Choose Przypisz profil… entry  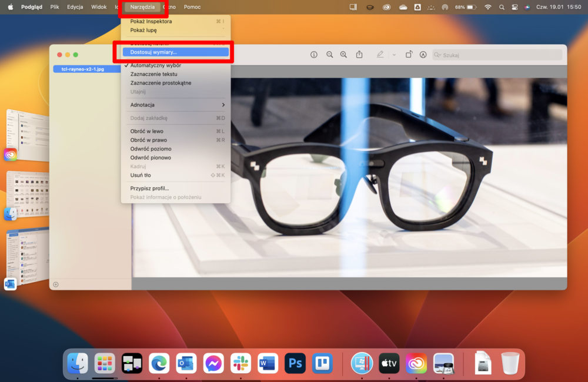(175, 188)
